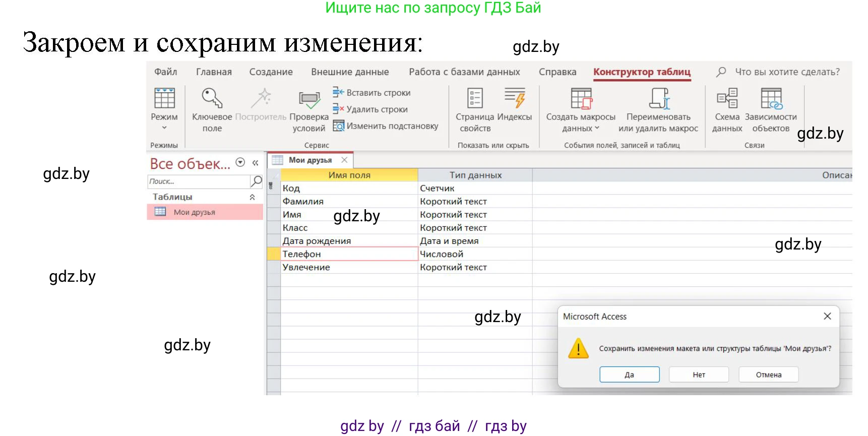Switch to the Создание tab
Viewport: 868px width, 436px height.
coord(271,72)
